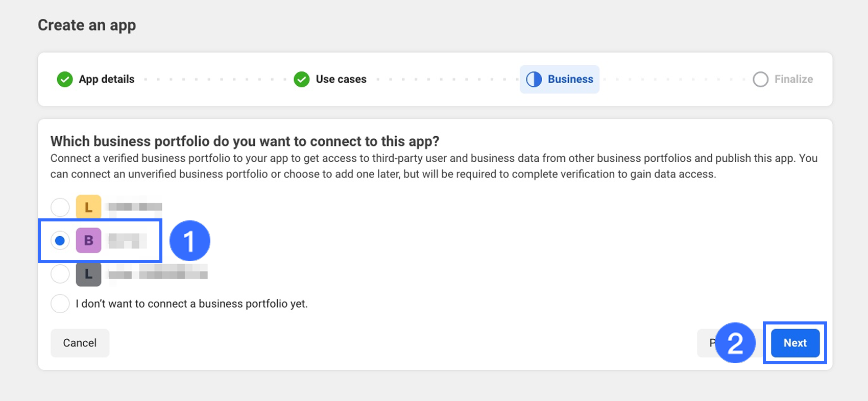Select the radio button for yellow L portfolio
The image size is (868, 401).
point(60,207)
